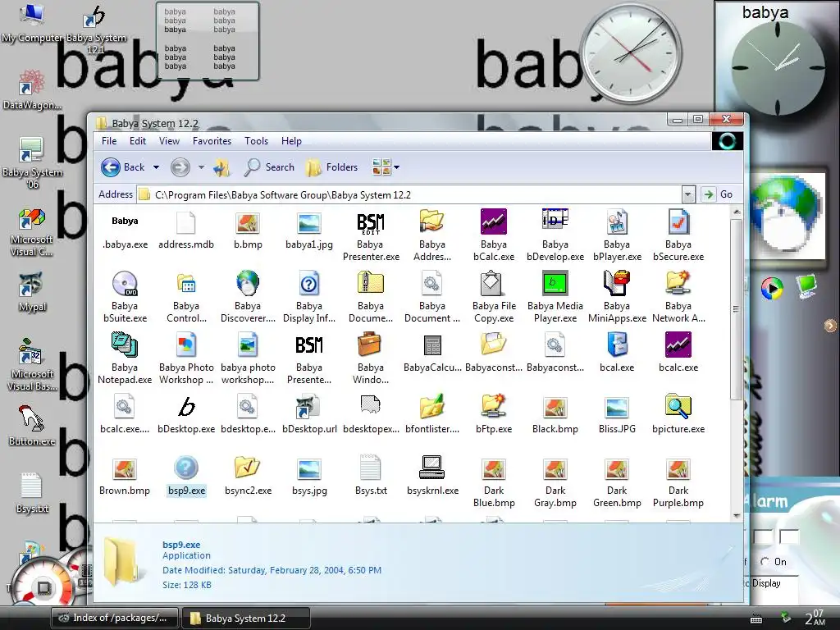
Task: Select Babya bCalc.exe purple chart icon
Action: coord(493,221)
